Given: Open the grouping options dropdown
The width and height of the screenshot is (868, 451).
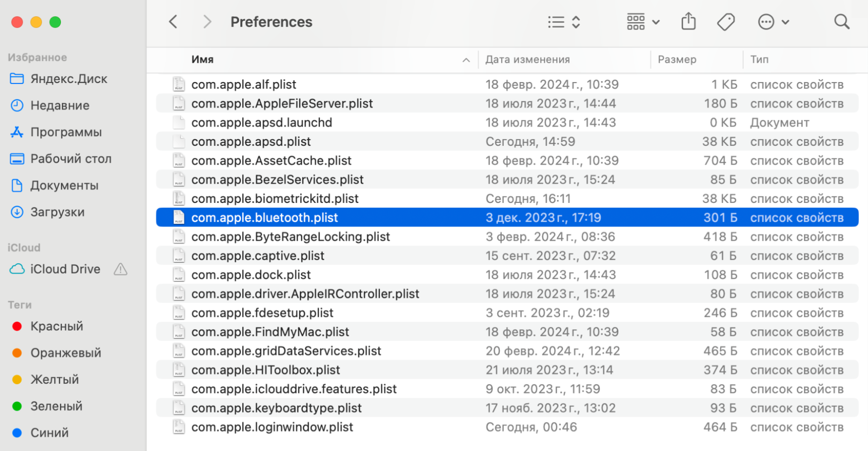Looking at the screenshot, I should click(643, 22).
